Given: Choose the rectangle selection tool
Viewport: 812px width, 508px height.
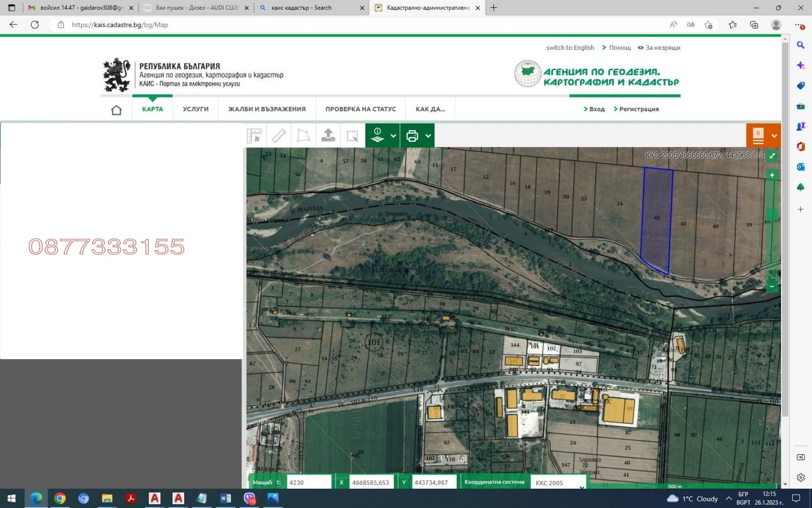Looking at the screenshot, I should tap(352, 136).
